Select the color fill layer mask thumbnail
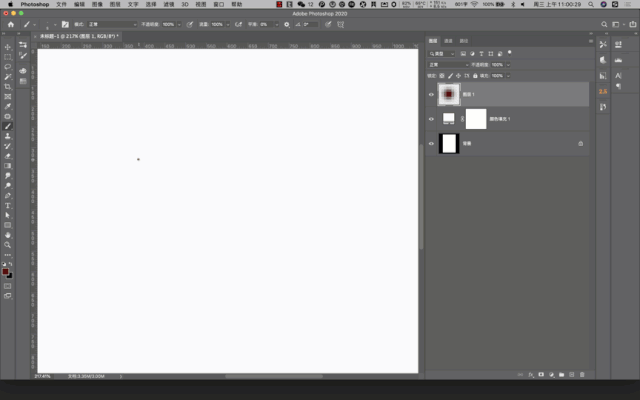Screen dimensions: 640x400 (476, 119)
